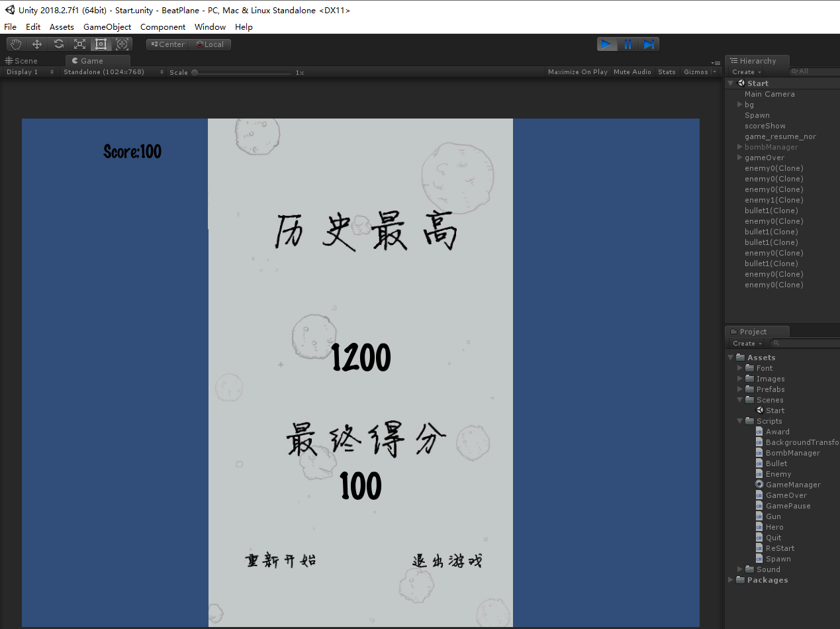This screenshot has width=840, height=629.
Task: Expand the Prefabs folder
Action: point(740,389)
